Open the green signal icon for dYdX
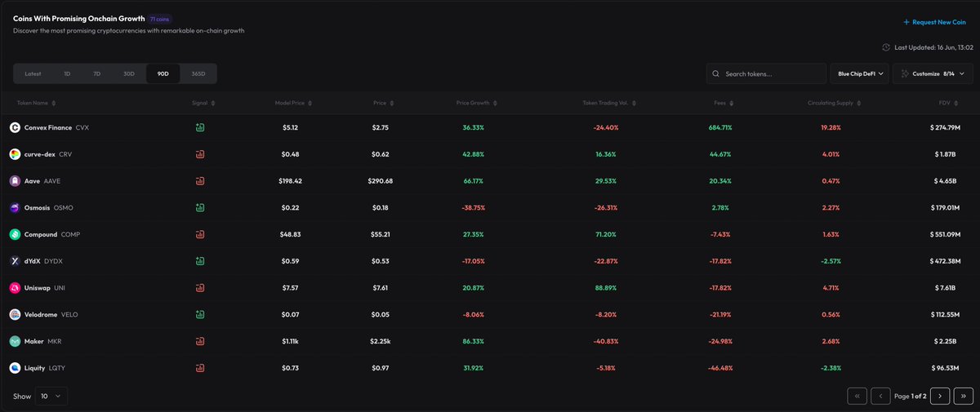The image size is (980, 412). point(200,261)
